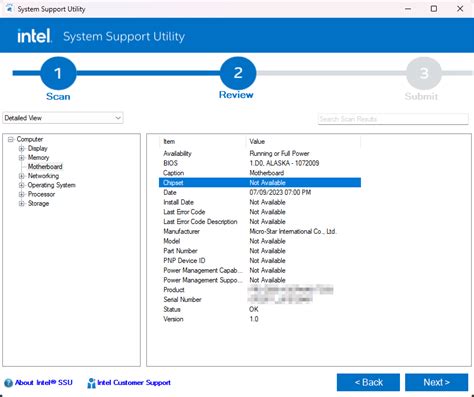Click the Micro-Star International Co., Ltd. value
Image resolution: width=474 pixels, height=397 pixels.
click(x=293, y=231)
